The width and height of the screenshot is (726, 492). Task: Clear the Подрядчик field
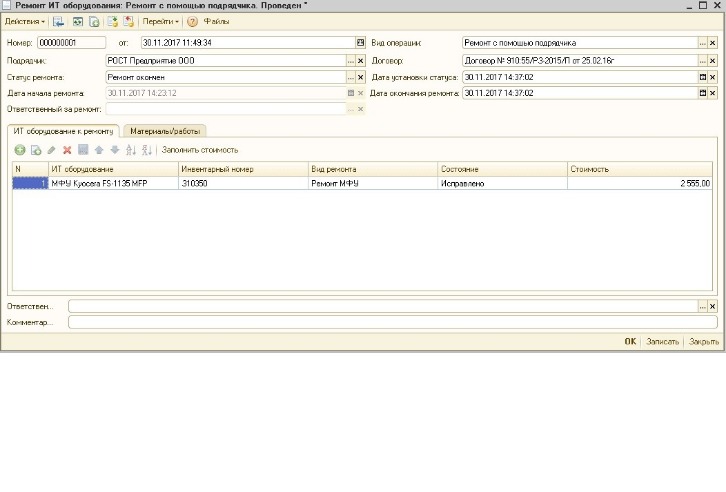click(360, 61)
